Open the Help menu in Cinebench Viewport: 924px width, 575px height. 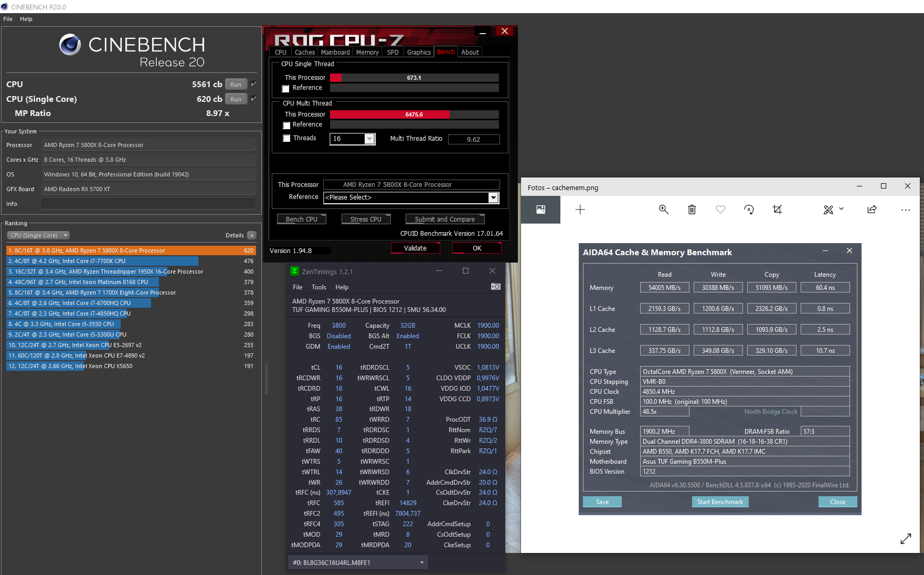pos(26,19)
